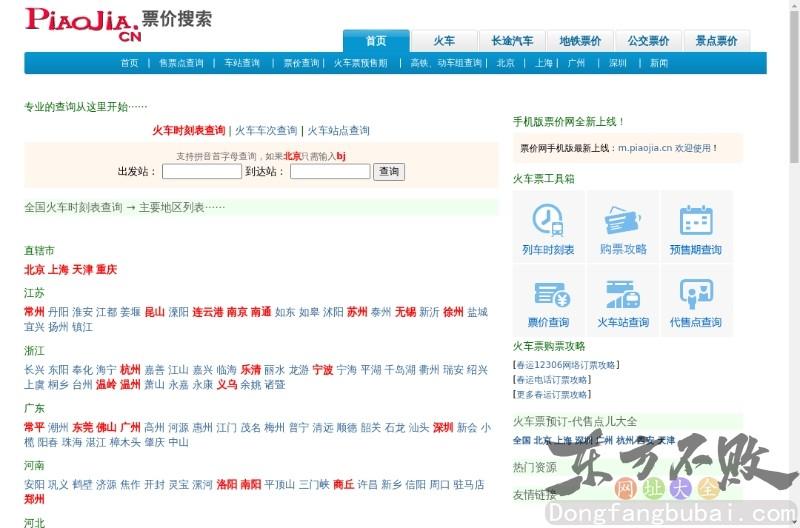Open 东莞 in the 广东 list
The width and height of the screenshot is (800, 528).
tap(82, 428)
